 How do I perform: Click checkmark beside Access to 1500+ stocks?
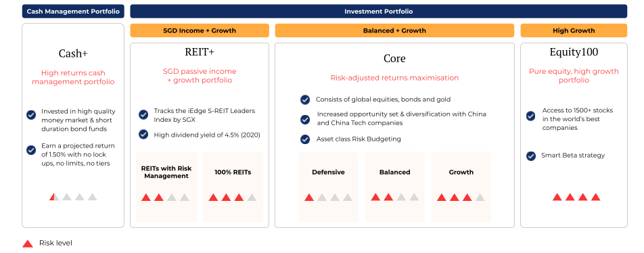[531, 116]
